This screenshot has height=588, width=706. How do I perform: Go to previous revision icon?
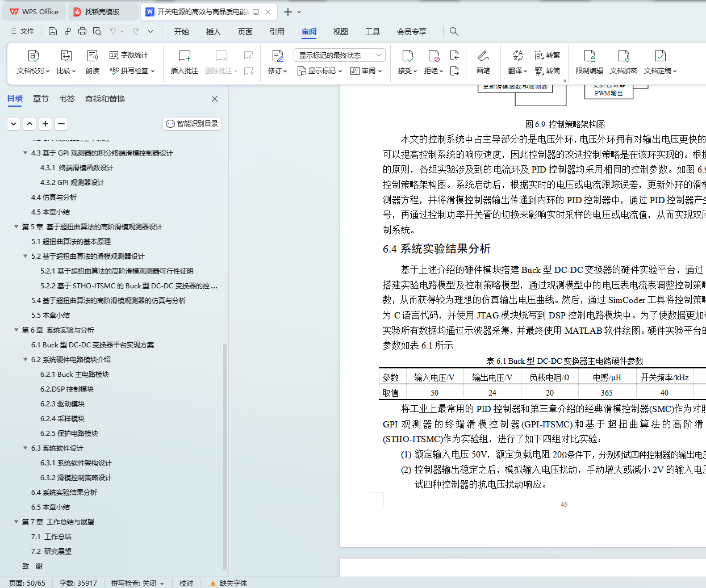[x=454, y=55]
